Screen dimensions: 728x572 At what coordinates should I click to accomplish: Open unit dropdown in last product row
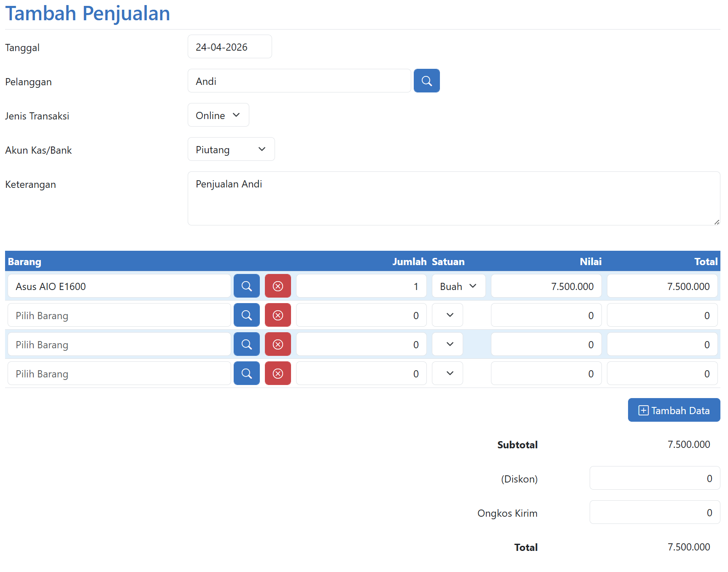[x=448, y=374]
